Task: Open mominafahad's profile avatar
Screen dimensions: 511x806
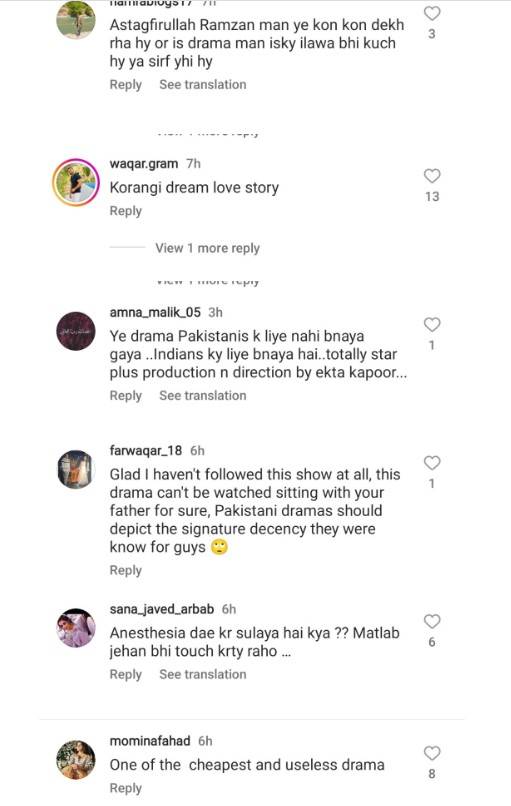Action: pos(76,760)
